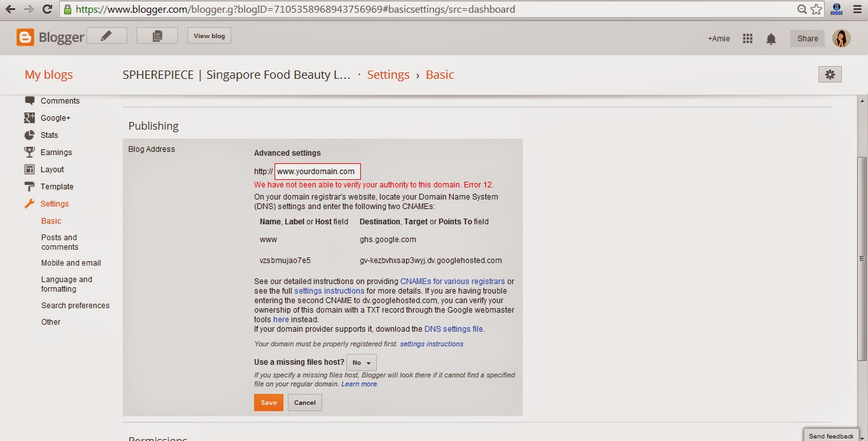This screenshot has width=868, height=441.
Task: Click the browser extension icon beside the star
Action: coord(836,9)
